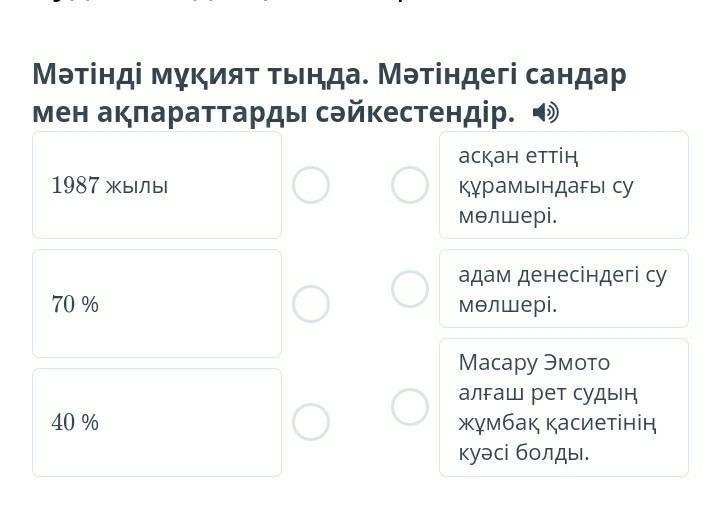Click the 40 % card
Screen dimensions: 720x511
point(157,422)
